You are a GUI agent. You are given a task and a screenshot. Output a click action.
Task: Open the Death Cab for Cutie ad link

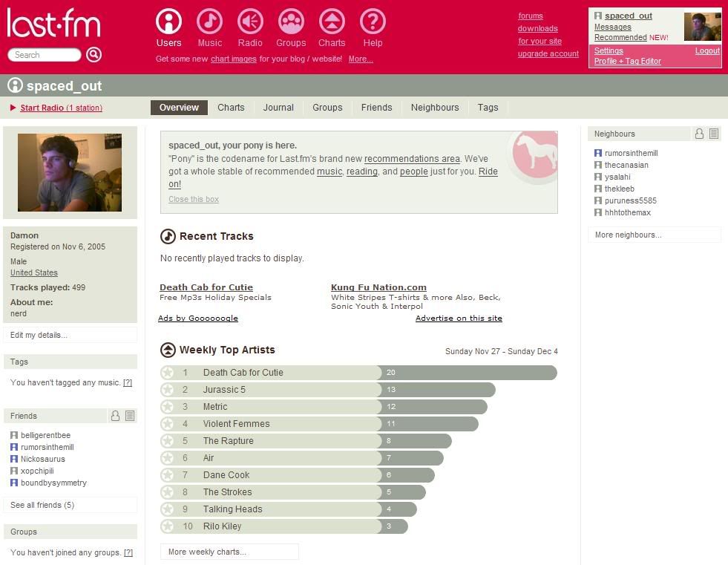pyautogui.click(x=206, y=287)
